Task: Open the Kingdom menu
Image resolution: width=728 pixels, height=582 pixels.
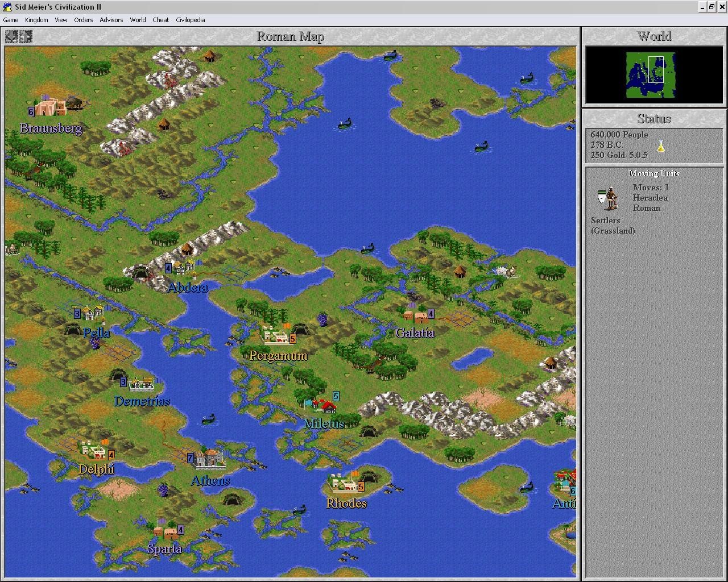Action: 36,20
